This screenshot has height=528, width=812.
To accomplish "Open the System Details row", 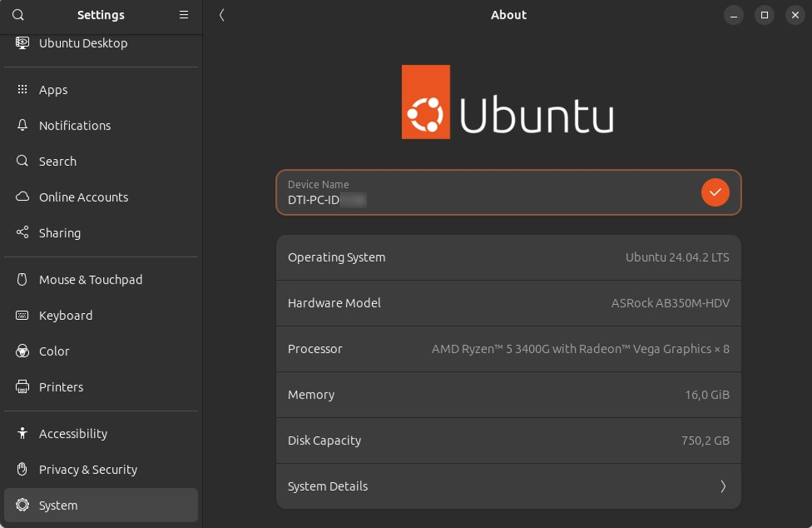I will pos(508,486).
